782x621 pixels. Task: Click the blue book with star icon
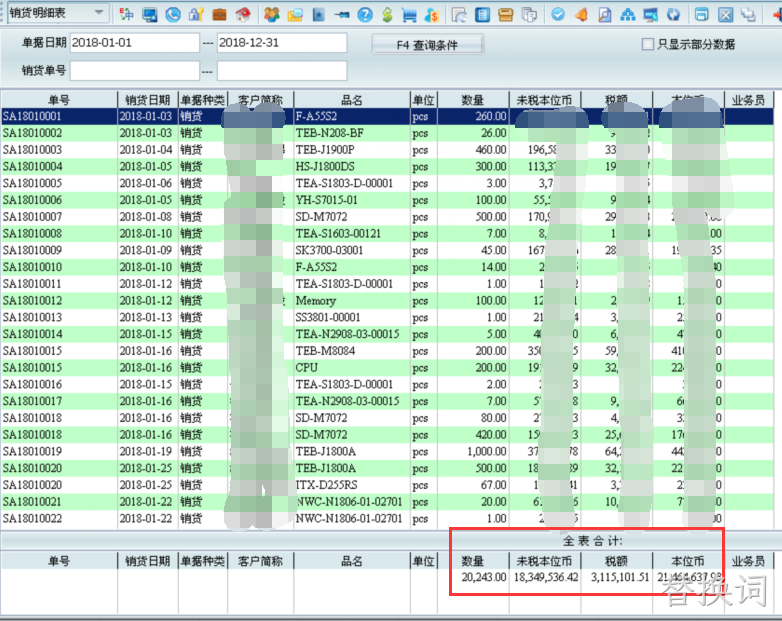click(x=318, y=15)
